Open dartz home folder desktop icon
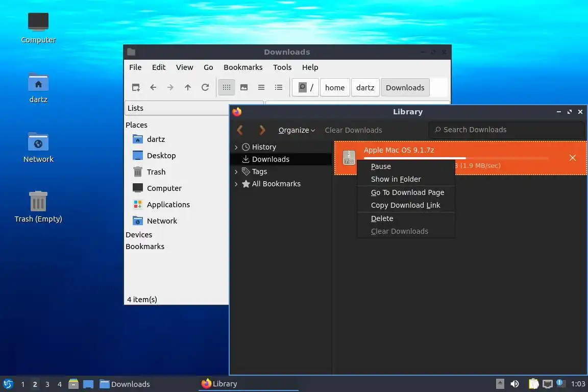 38,88
